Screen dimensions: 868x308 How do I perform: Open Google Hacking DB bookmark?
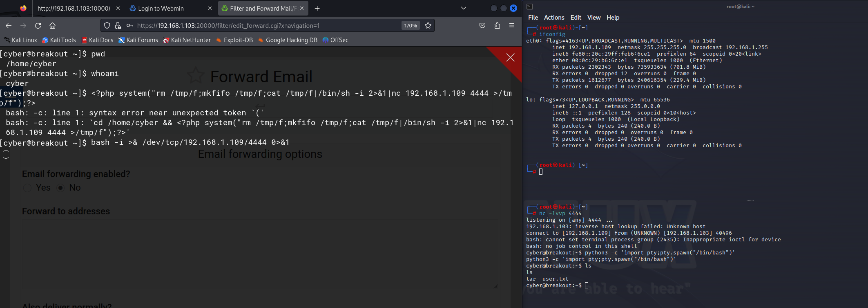click(288, 40)
